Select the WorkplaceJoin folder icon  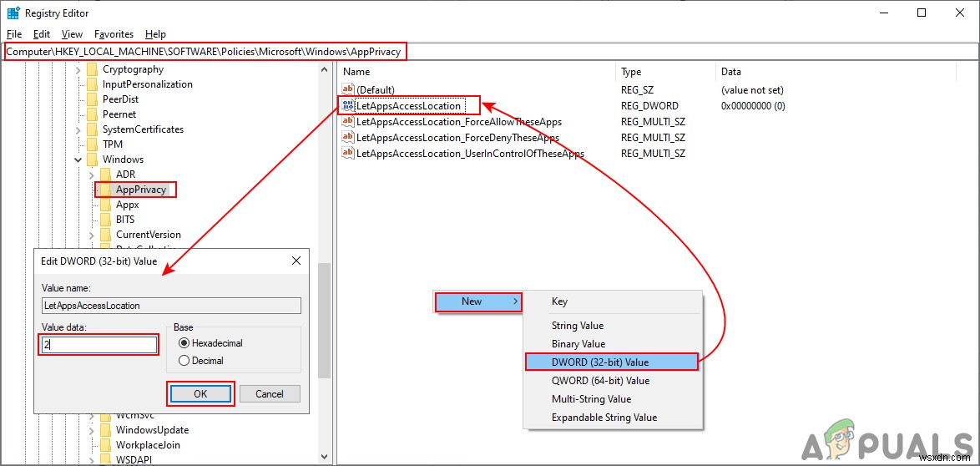point(106,445)
